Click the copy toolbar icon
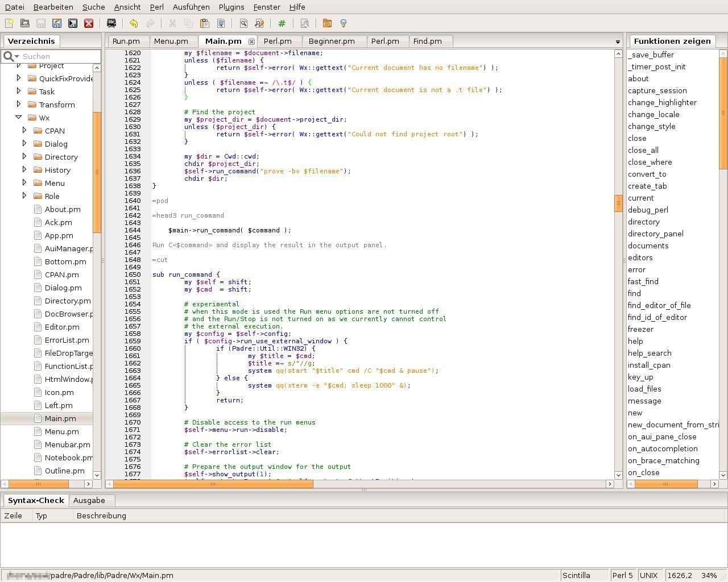The height and width of the screenshot is (582, 728). 188,23
